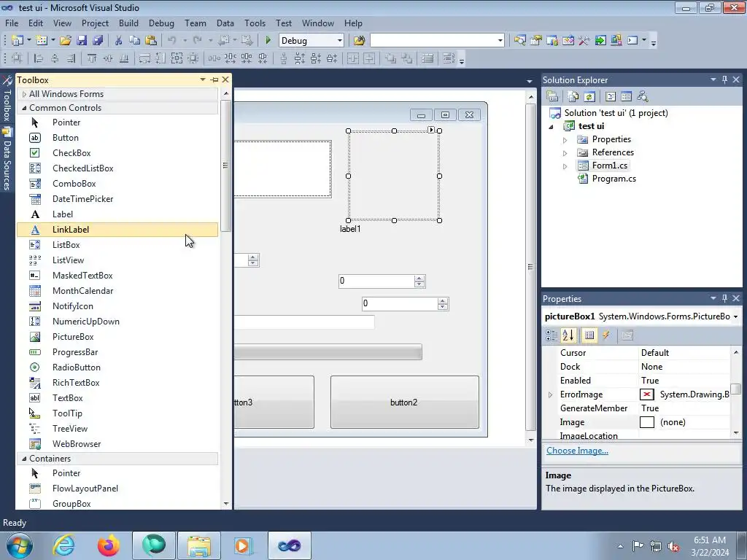Click button2 on the form designer

coord(404,402)
